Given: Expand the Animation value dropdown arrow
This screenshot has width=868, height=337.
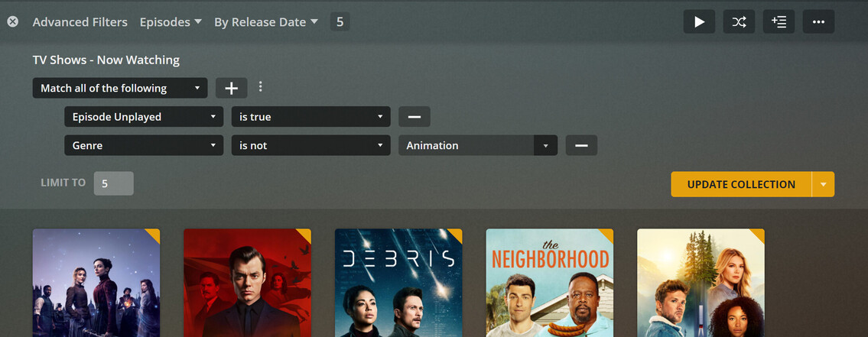Looking at the screenshot, I should pos(546,145).
